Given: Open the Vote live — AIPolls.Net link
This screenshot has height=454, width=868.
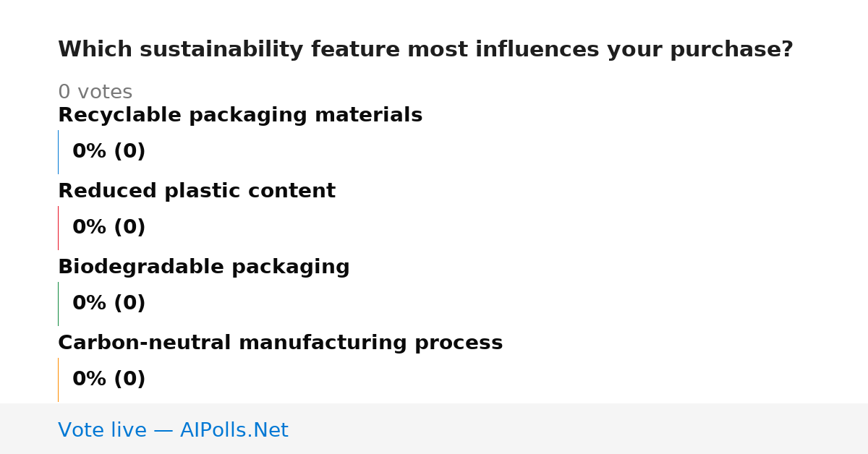Looking at the screenshot, I should coord(173,430).
